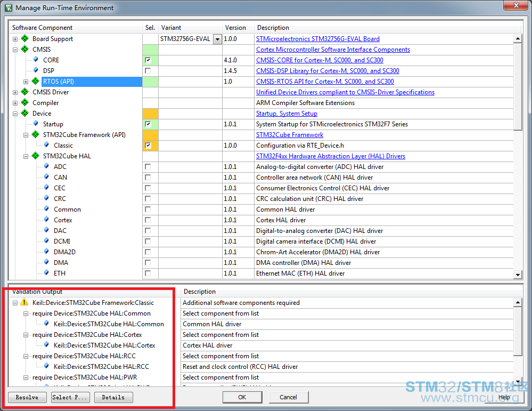The height and width of the screenshot is (411, 532).
Task: Click the CORE blue component icon
Action: [x=36, y=60]
